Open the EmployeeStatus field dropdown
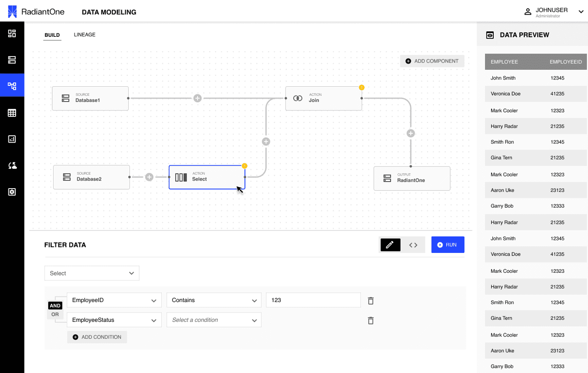 (114, 320)
